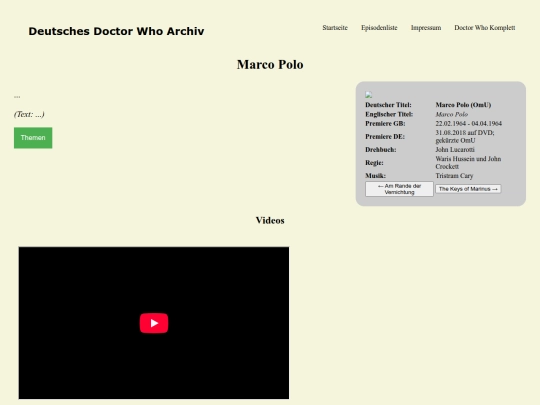Click the directors Waris Hussein und John Crockett

click(468, 163)
